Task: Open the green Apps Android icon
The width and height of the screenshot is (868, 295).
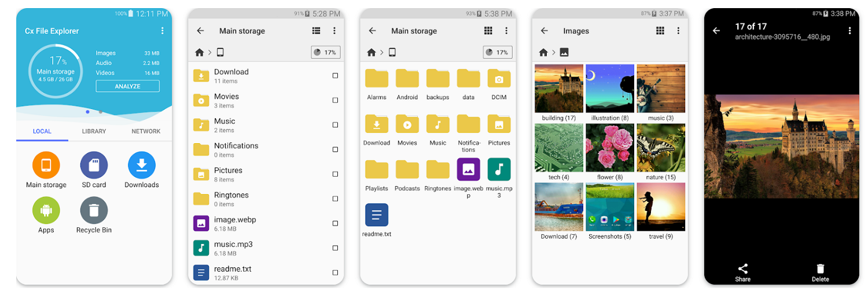Action: [46, 210]
